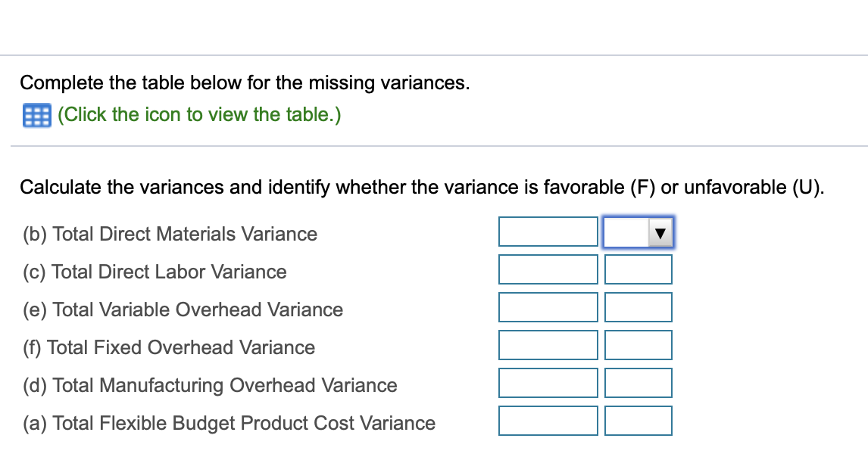Viewport: 868px width, 454px height.
Task: Click the amount box for Total Direct Labor Variance
Action: (x=548, y=269)
